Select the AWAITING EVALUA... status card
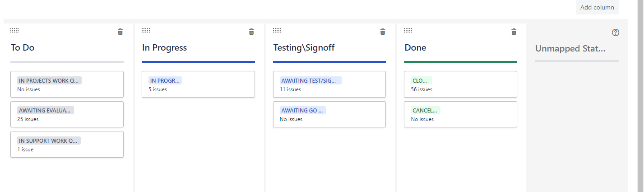This screenshot has width=644, height=192. pyautogui.click(x=67, y=114)
